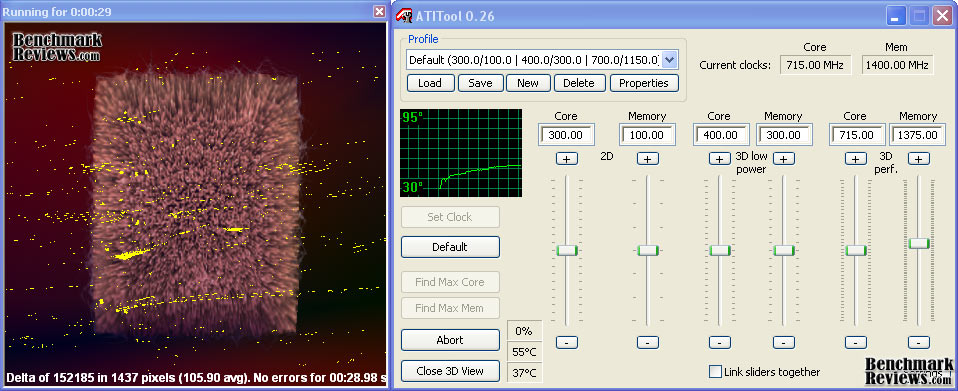Decrease 3D low power Memory with minus
The width and height of the screenshot is (958, 391).
click(784, 343)
